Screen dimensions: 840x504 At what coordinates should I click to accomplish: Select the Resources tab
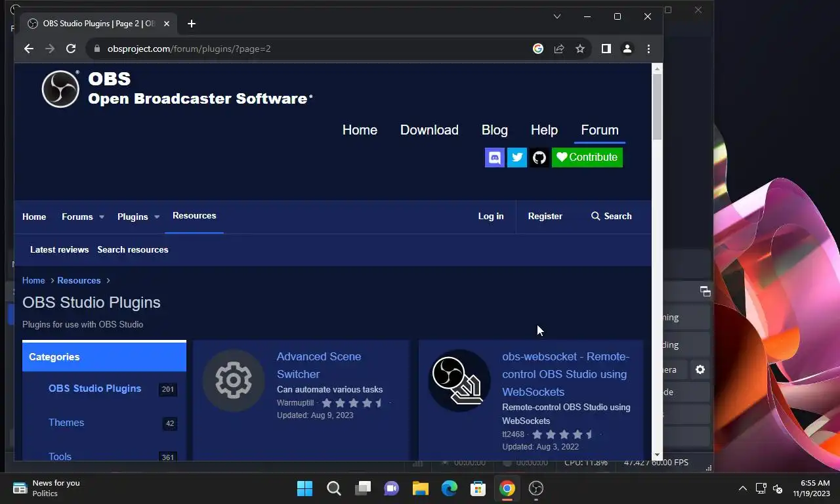(x=194, y=216)
